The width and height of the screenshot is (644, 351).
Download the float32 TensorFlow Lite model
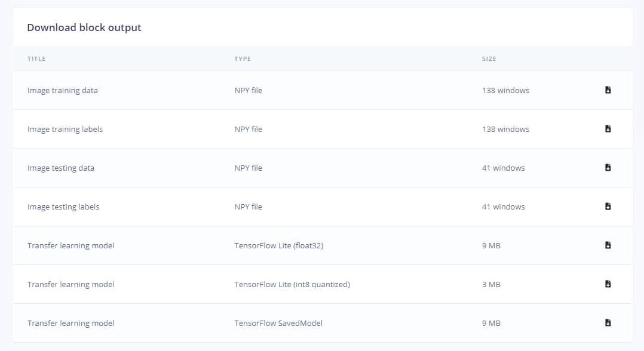click(608, 245)
